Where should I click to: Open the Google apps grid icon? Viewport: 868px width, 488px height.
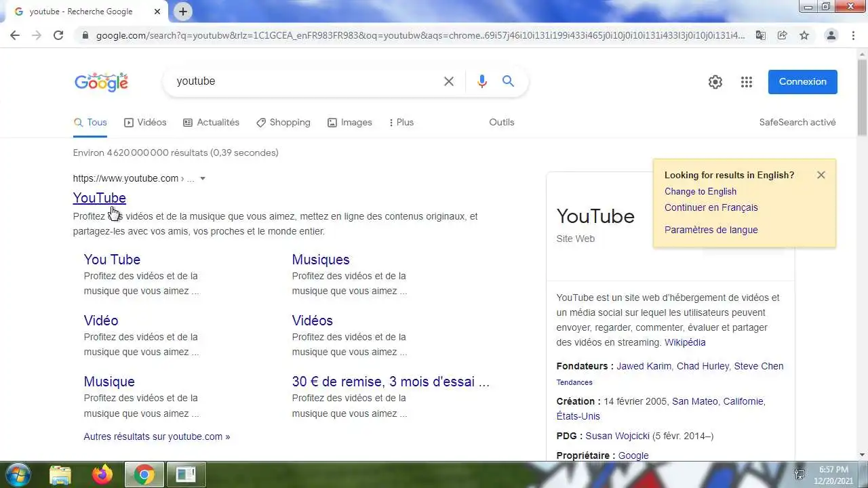click(747, 82)
